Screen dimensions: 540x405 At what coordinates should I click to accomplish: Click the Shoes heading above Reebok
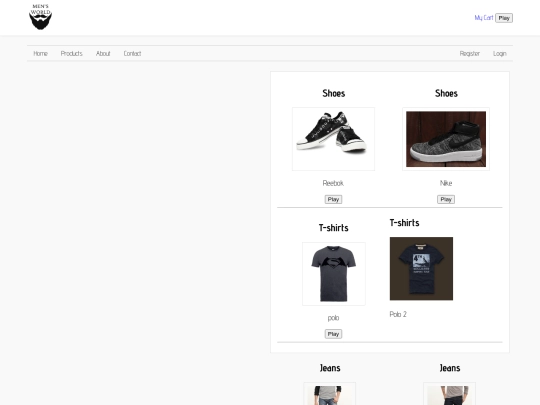[x=333, y=93]
